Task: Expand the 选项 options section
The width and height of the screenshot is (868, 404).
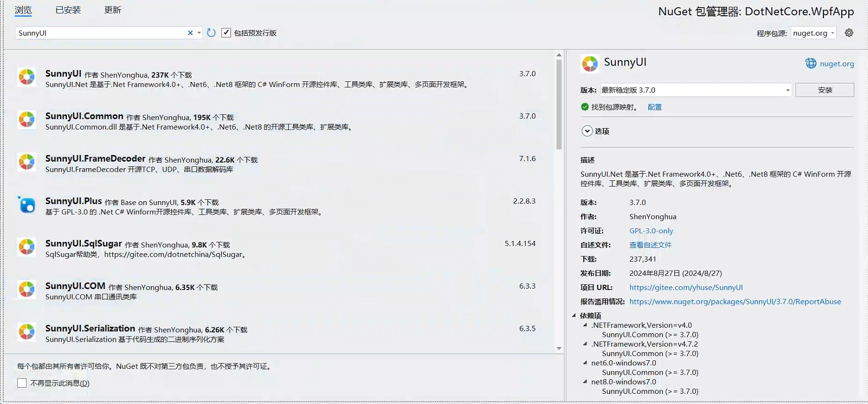Action: [x=587, y=131]
